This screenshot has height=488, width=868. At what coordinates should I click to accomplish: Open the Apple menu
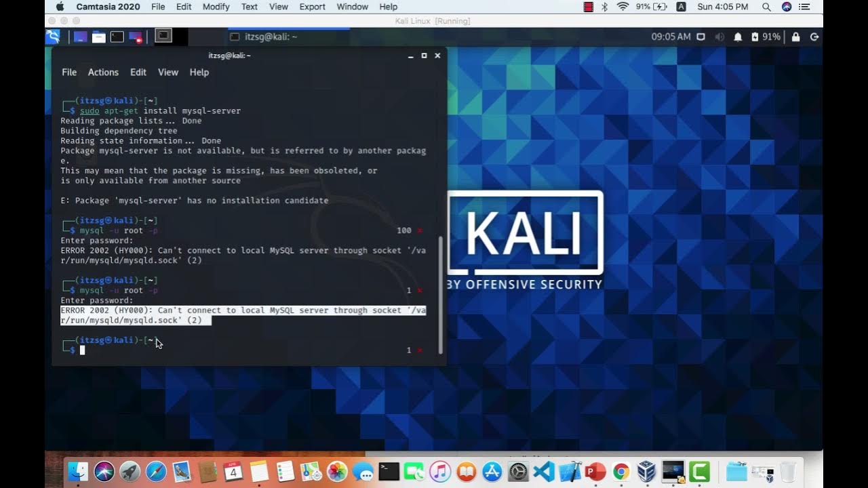tap(60, 7)
